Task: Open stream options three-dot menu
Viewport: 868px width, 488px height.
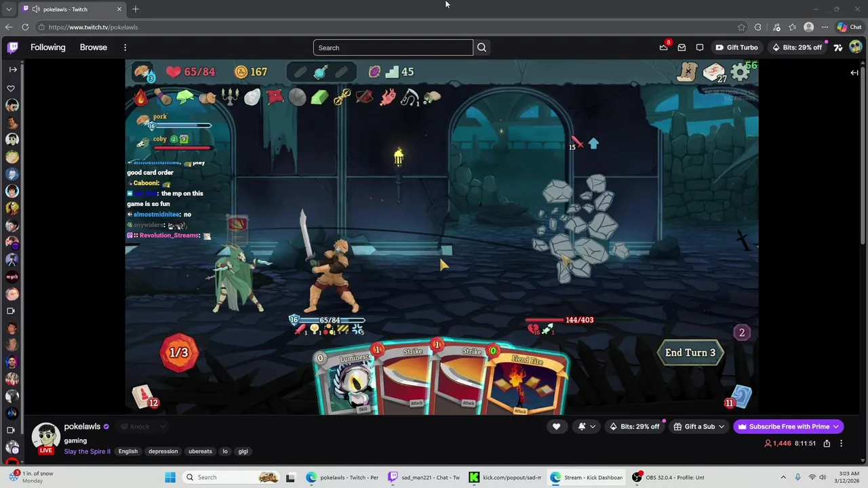Action: click(841, 443)
